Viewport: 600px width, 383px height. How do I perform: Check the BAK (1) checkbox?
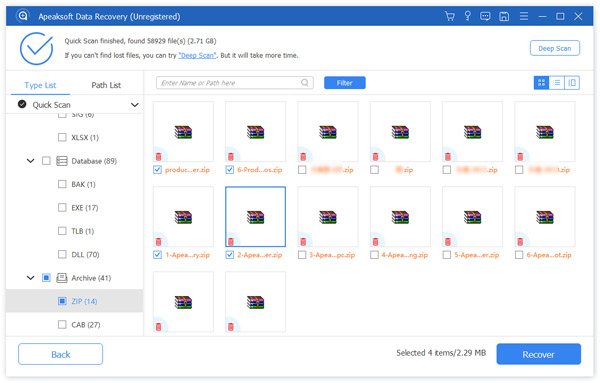coord(62,184)
